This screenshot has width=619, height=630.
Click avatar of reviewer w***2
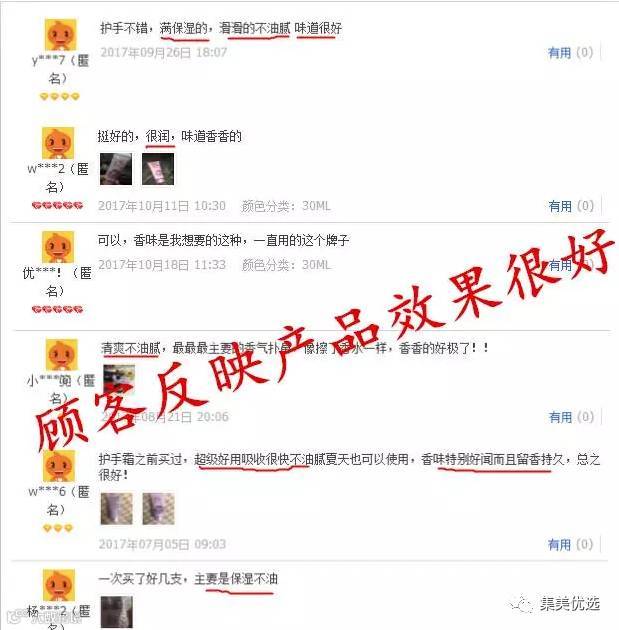pyautogui.click(x=58, y=143)
